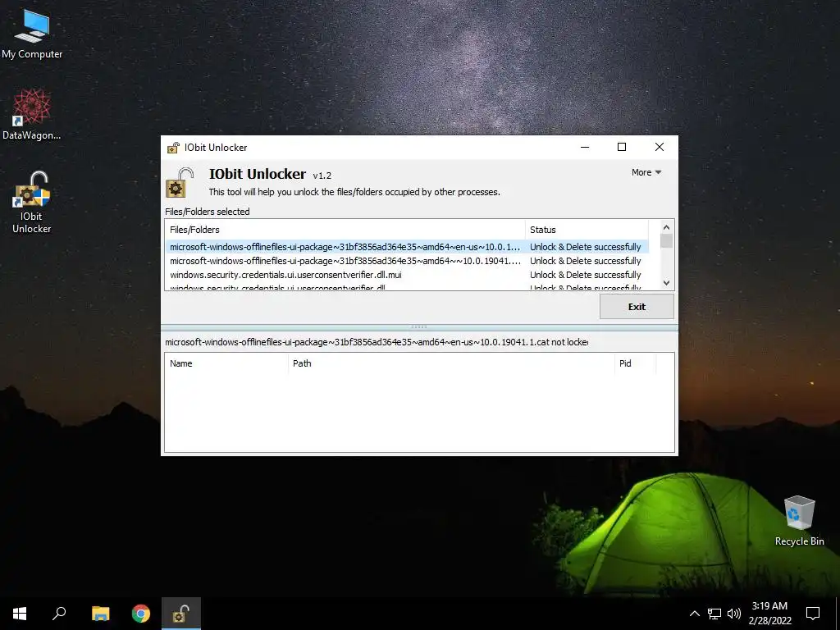Select the DataWagon desktop shortcut

click(32, 115)
